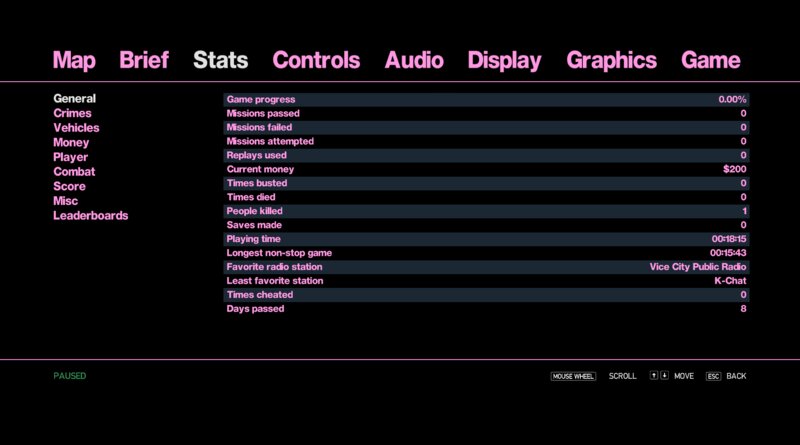Image resolution: width=800 pixels, height=445 pixels.
Task: Click the Vice City Public Radio value
Action: tap(698, 267)
